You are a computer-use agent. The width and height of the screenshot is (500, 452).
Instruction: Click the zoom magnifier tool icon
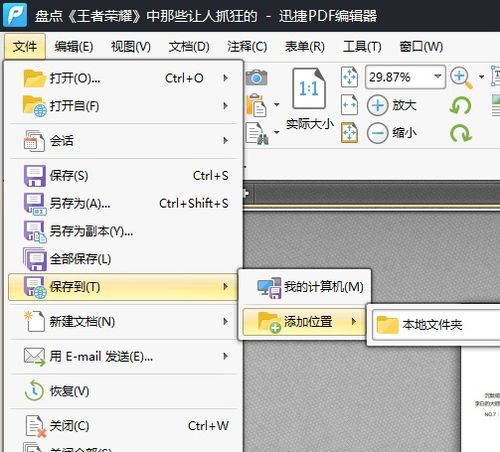pos(461,78)
